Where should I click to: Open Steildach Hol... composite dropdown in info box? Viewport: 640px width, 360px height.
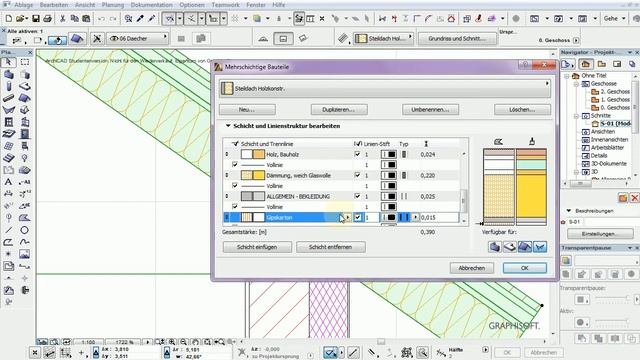(x=383, y=38)
